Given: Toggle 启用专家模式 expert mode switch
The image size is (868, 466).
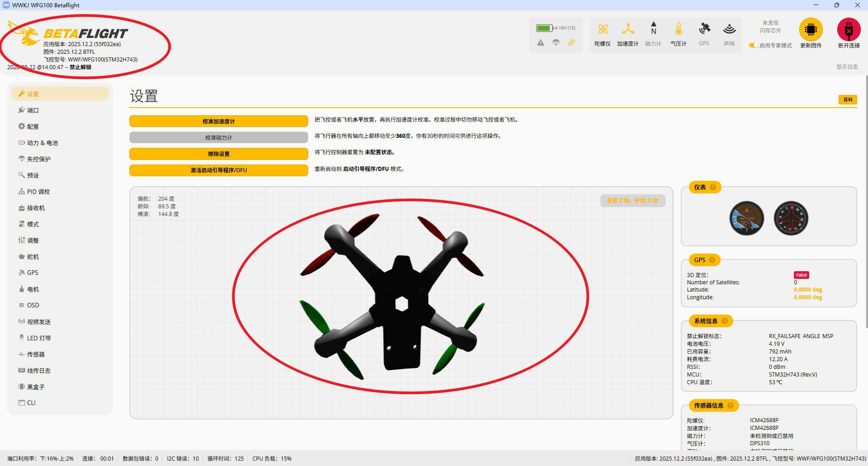Looking at the screenshot, I should pyautogui.click(x=754, y=45).
